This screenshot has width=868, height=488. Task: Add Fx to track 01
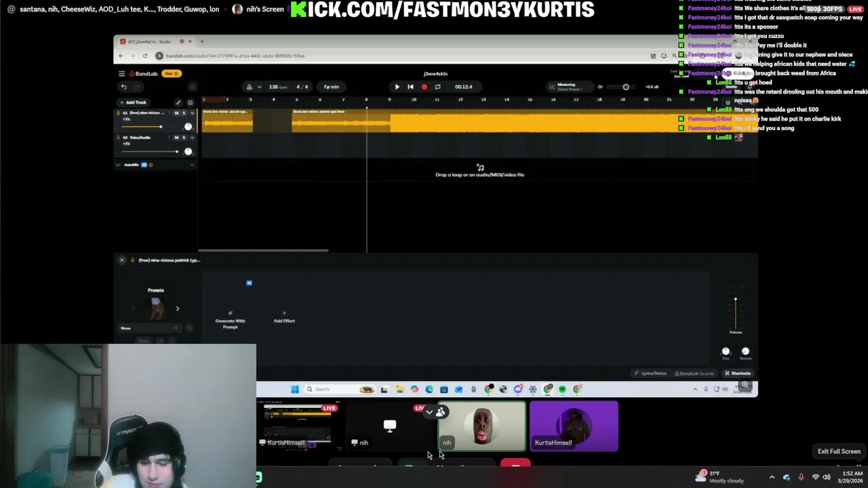126,119
